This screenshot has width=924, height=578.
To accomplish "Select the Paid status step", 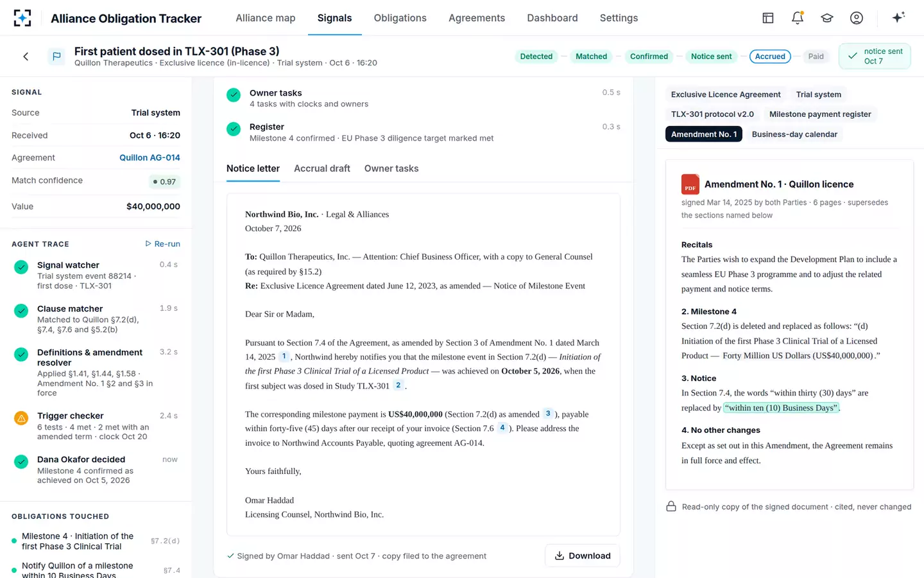I will pos(816,57).
